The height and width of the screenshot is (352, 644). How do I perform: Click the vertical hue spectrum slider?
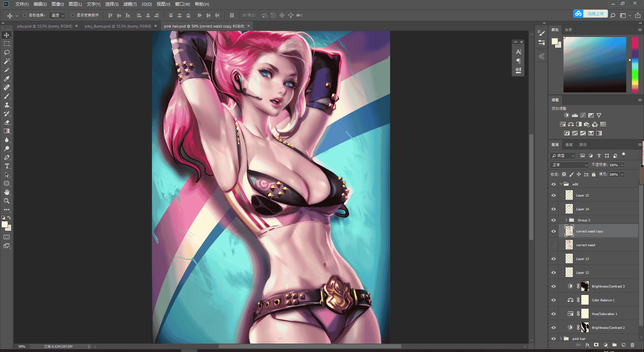click(x=635, y=64)
